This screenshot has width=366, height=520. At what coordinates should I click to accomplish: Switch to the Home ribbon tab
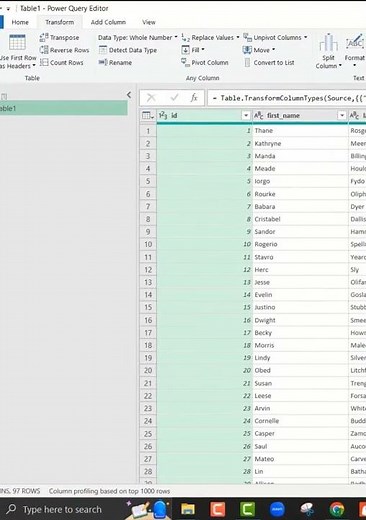click(x=20, y=22)
